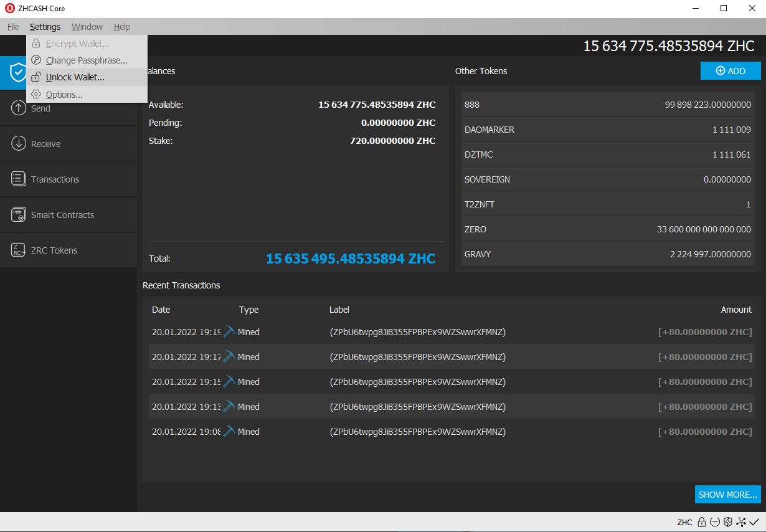Open the ZHC unit selector in status bar
The image size is (766, 532).
tap(684, 522)
